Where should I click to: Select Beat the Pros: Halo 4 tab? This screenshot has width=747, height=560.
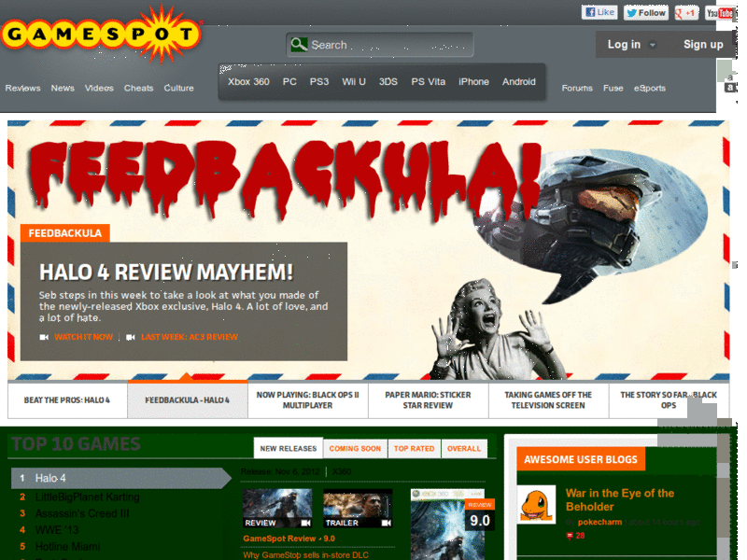point(67,400)
